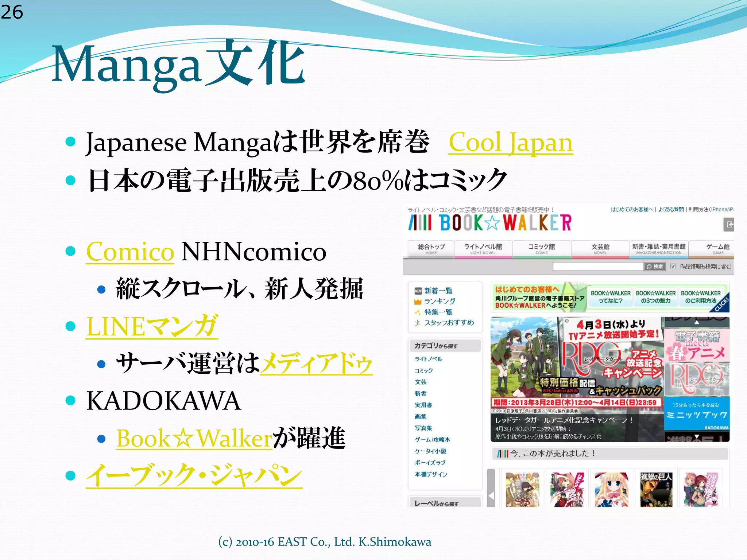Viewport: 747px width, 560px height.
Task: Open the はじめてのお客様へ top link
Action: click(632, 209)
